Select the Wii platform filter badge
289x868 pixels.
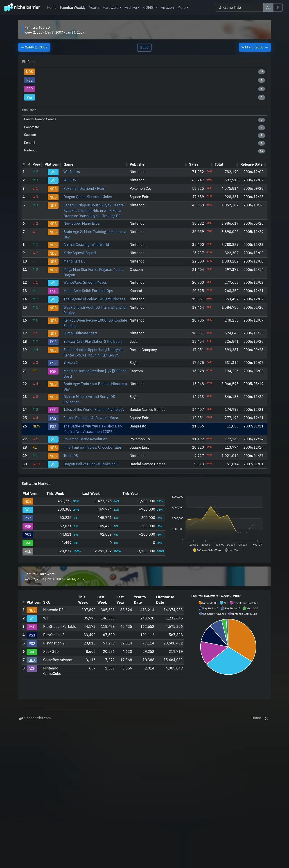[x=30, y=97]
